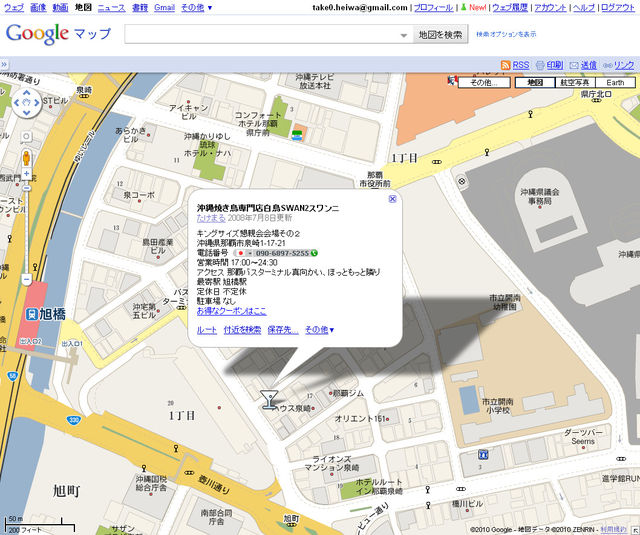Pan the map left arrow

click(x=17, y=103)
